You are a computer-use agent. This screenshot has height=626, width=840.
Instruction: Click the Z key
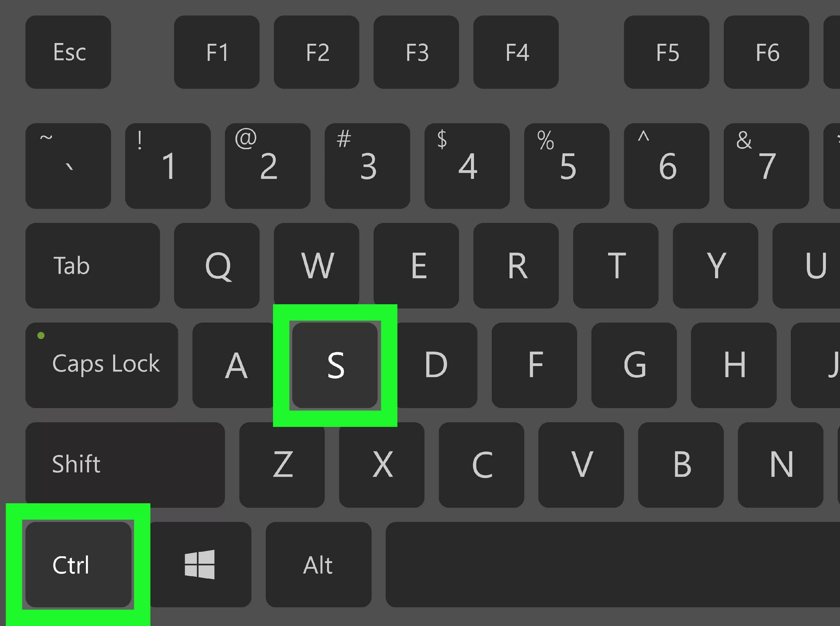[282, 465]
